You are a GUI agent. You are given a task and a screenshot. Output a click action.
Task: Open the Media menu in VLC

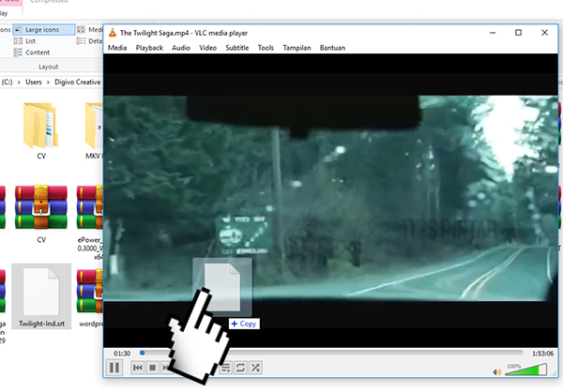117,48
